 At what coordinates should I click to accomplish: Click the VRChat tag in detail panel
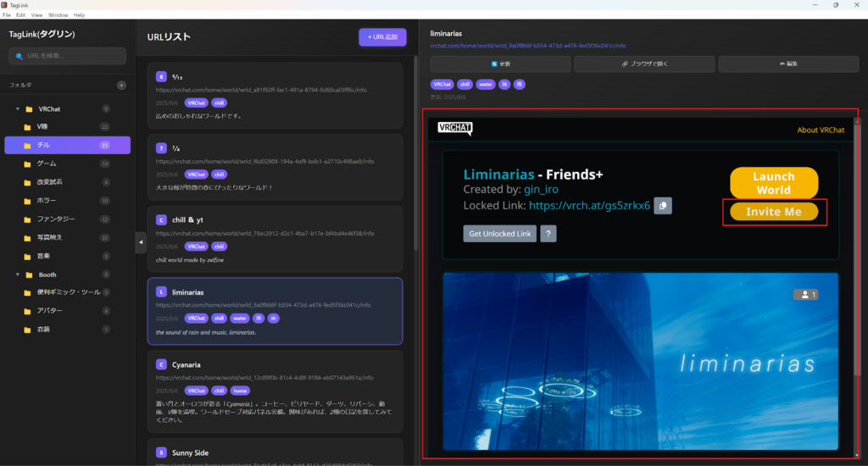[x=442, y=85]
